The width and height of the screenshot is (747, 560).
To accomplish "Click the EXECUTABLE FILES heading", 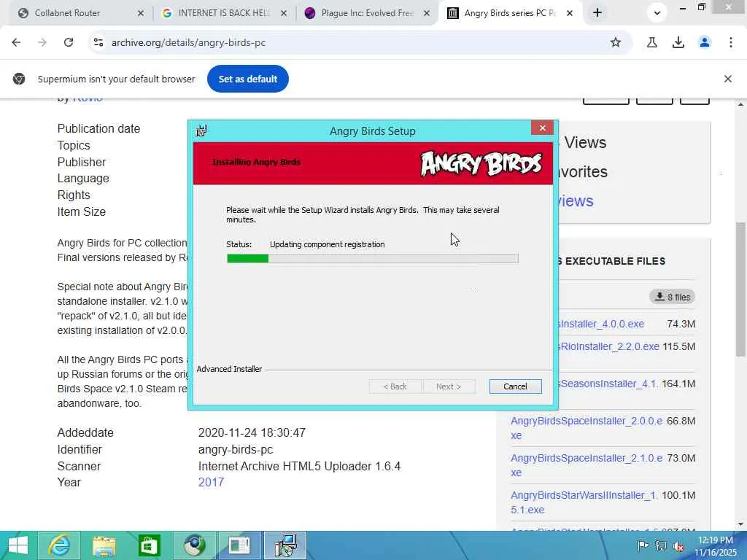I will 615,261.
